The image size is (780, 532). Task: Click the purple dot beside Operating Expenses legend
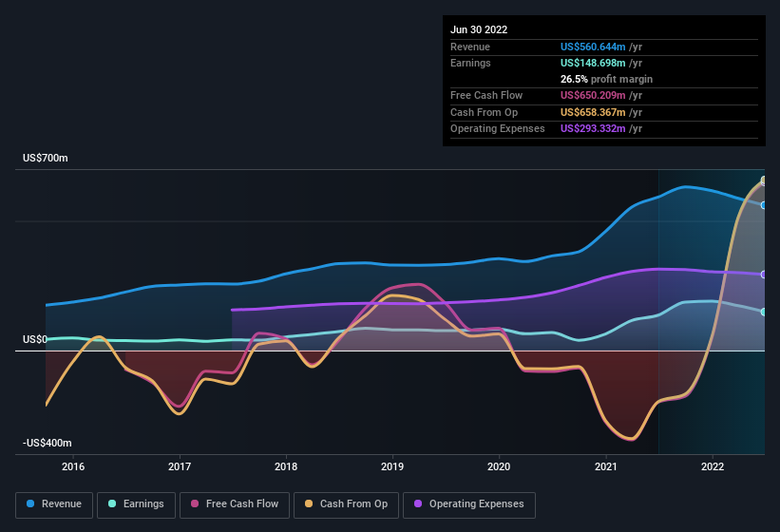point(417,504)
